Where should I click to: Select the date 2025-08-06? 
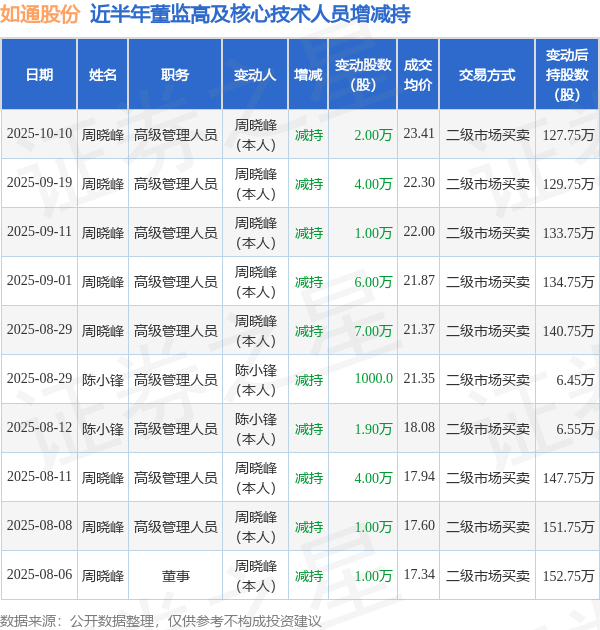tap(39, 575)
